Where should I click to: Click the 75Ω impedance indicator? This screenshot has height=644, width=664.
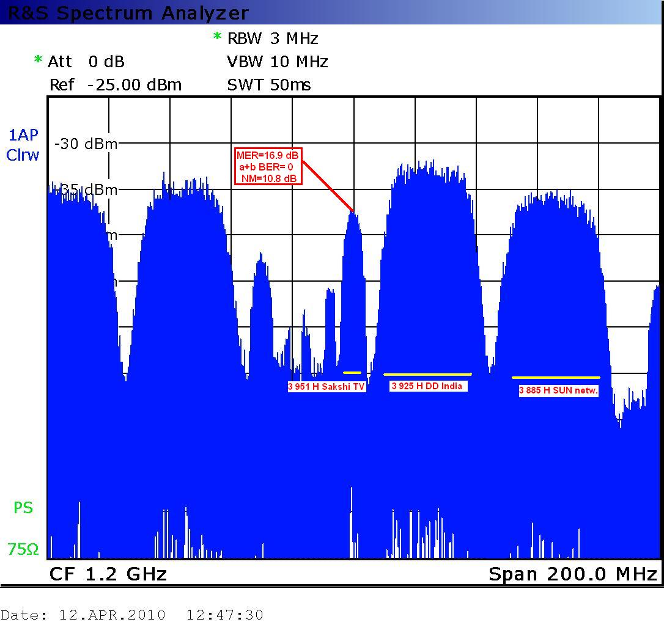click(23, 549)
